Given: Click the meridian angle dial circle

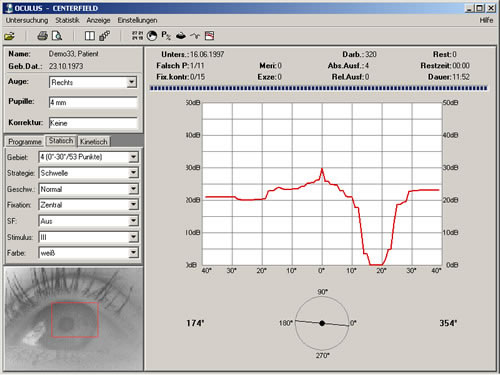Looking at the screenshot, I should pyautogui.click(x=322, y=323).
